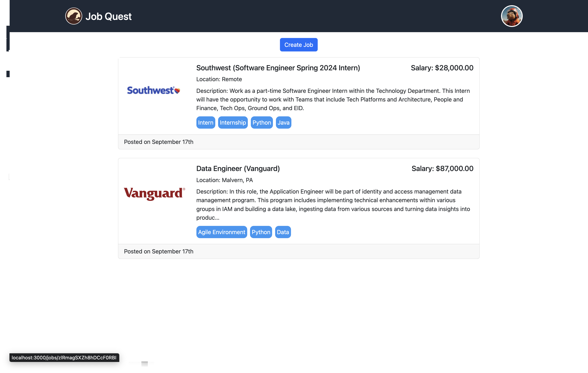This screenshot has height=373, width=588.
Task: Click the Agile Environment tag badge
Action: coord(221,232)
